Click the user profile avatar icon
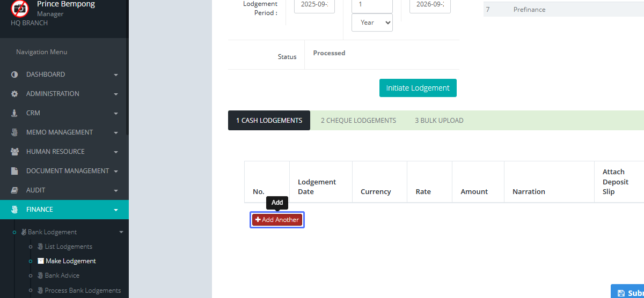Viewport: 644px width, 298px height. (x=20, y=9)
